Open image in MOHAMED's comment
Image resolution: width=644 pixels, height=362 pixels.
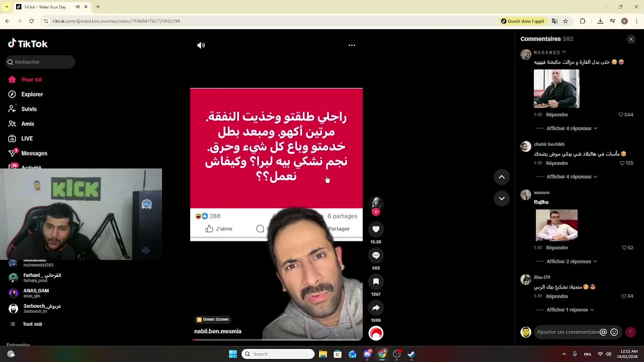[556, 88]
